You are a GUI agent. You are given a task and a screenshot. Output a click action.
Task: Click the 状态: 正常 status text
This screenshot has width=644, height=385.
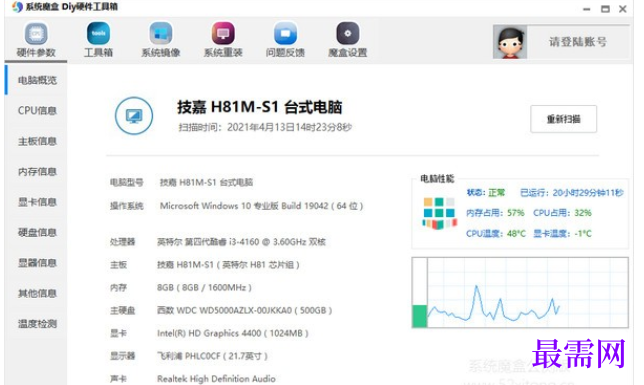485,193
